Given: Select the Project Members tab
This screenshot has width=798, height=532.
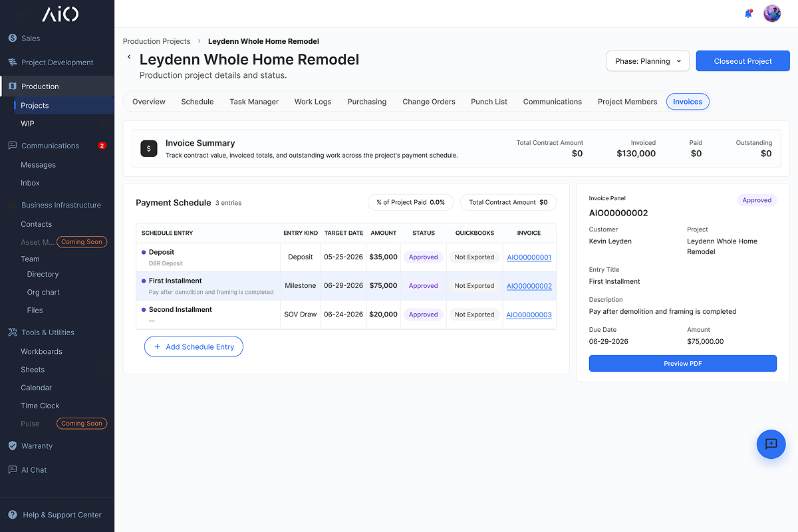Looking at the screenshot, I should pyautogui.click(x=627, y=102).
